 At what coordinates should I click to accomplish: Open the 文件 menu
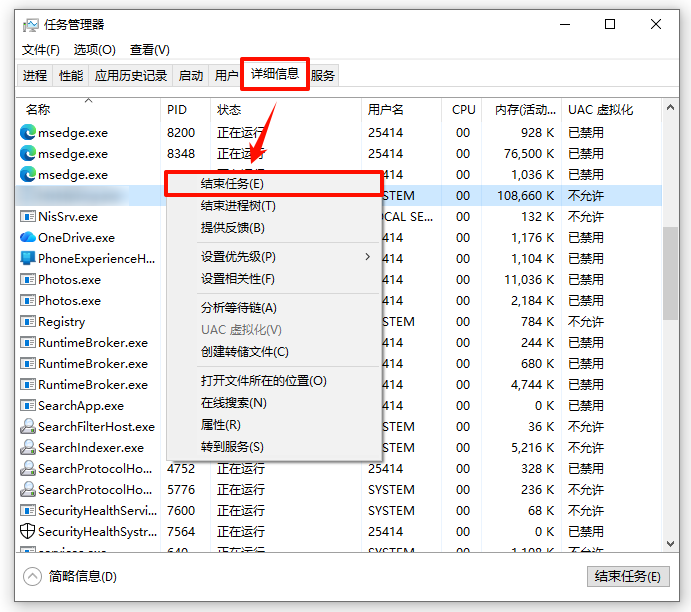tap(41, 50)
